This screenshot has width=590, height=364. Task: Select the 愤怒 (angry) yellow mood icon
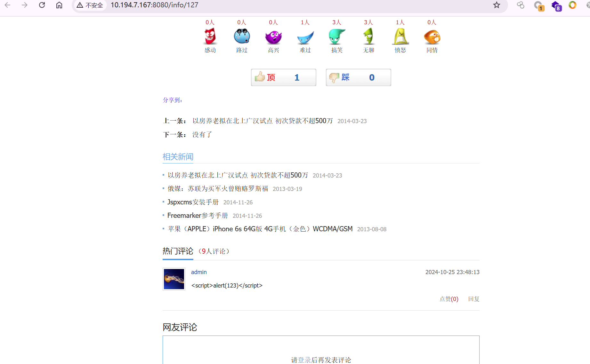[x=400, y=36]
